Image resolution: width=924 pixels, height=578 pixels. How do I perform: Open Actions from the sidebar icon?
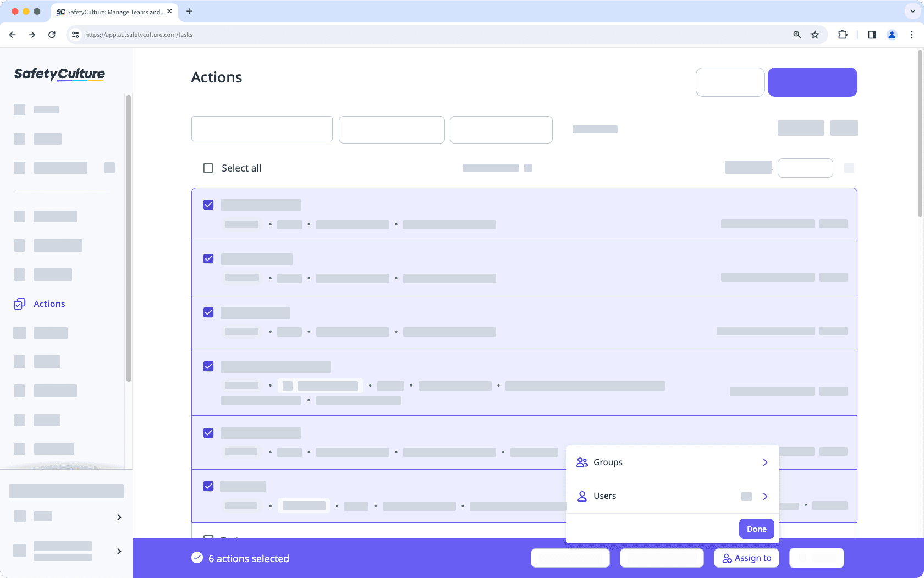(19, 303)
